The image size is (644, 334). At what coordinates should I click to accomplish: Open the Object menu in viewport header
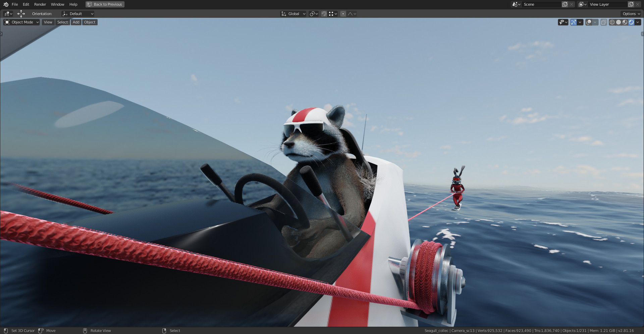pyautogui.click(x=90, y=22)
